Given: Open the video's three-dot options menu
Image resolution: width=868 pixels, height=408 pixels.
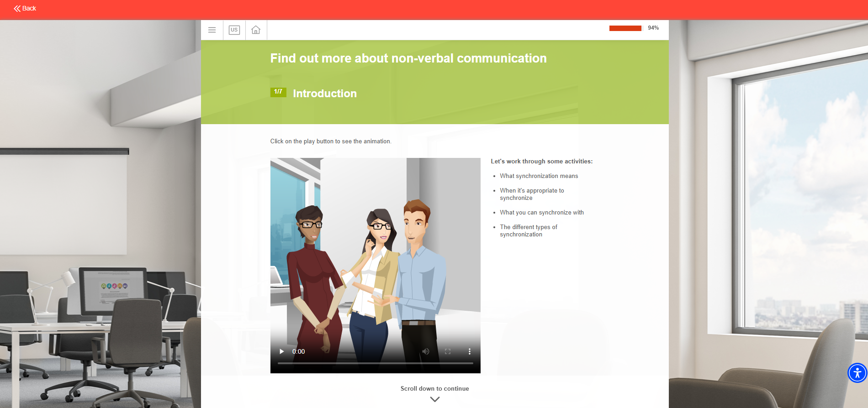Looking at the screenshot, I should click(x=469, y=351).
